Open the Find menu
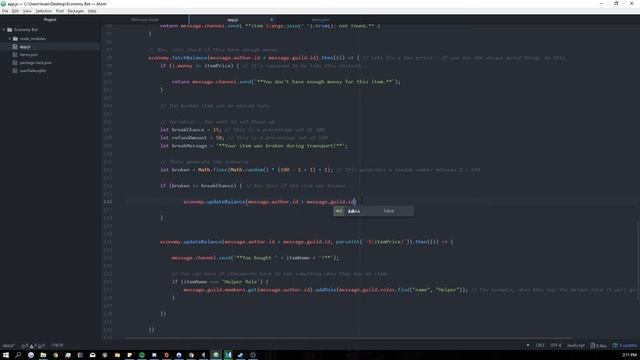The image size is (640, 360). (x=60, y=11)
